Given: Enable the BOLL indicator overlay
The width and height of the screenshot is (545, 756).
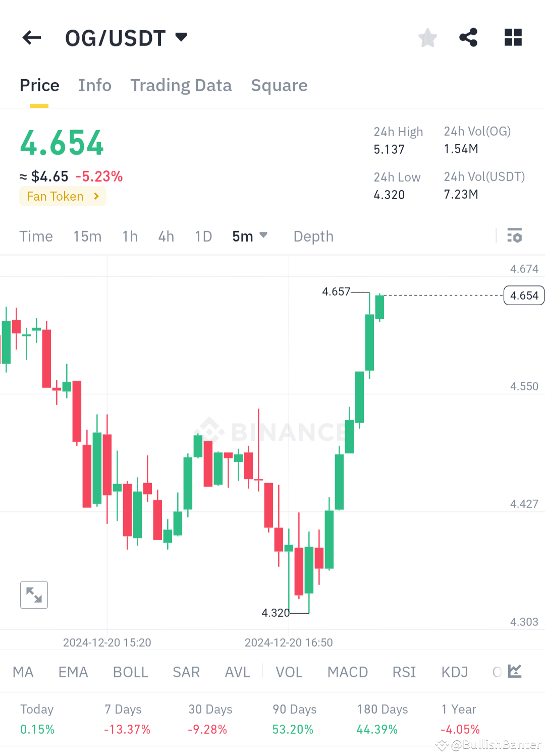Looking at the screenshot, I should [130, 671].
